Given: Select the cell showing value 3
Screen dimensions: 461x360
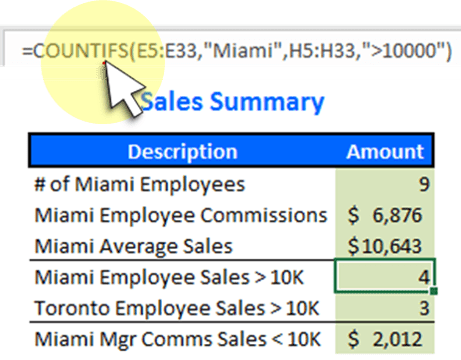Looking at the screenshot, I should (385, 308).
